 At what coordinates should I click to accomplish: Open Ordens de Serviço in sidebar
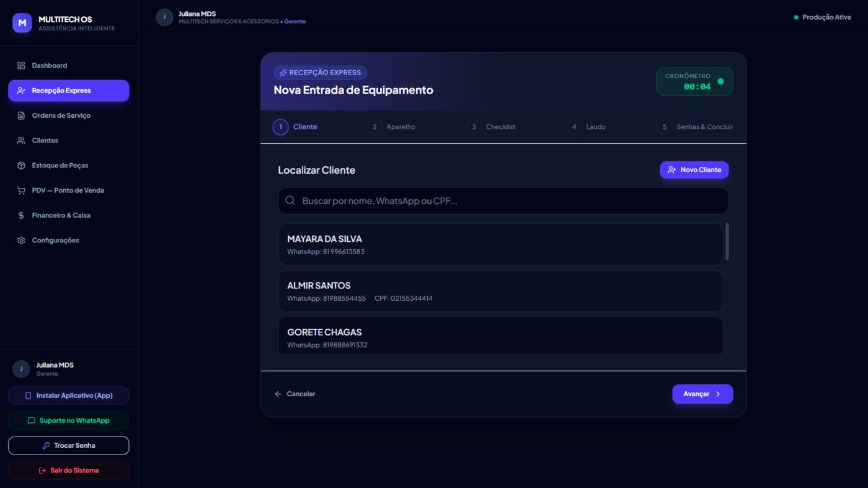69,115
